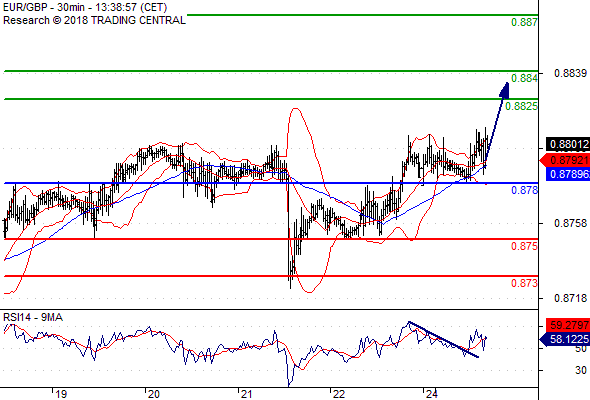This screenshot has width=590, height=400.
Task: Click the blue 58.1225 RSI value tag
Action: point(565,339)
